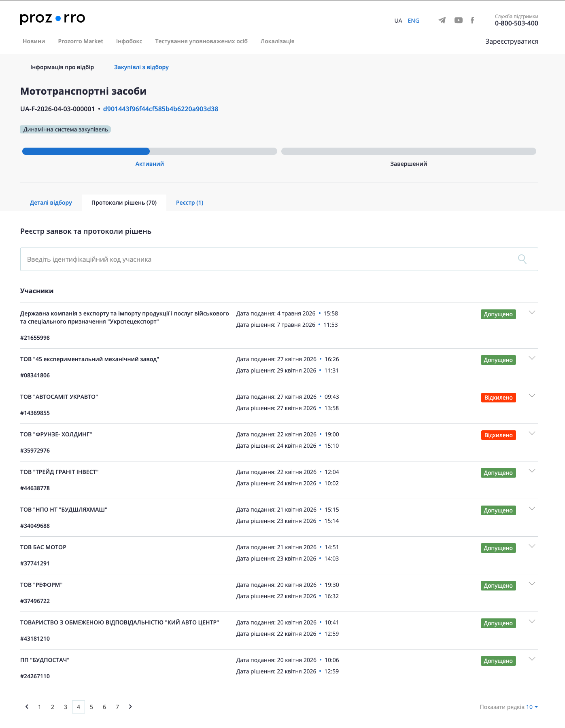Click the Динамічна система закупівель tag
This screenshot has height=728, width=565.
coord(66,129)
